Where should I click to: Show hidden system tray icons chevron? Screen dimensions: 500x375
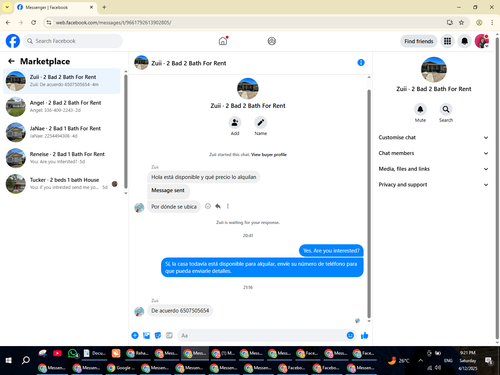click(x=420, y=360)
